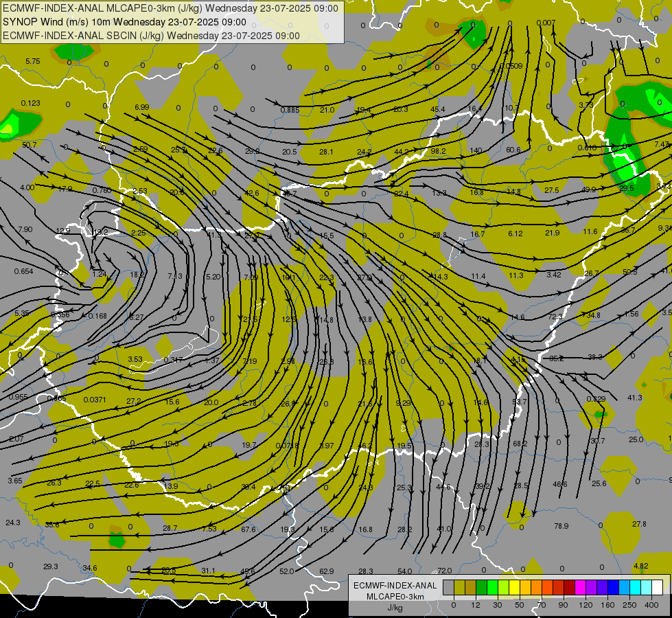The image size is (672, 618).
Task: Click the map value '50.7'
Action: tap(29, 145)
